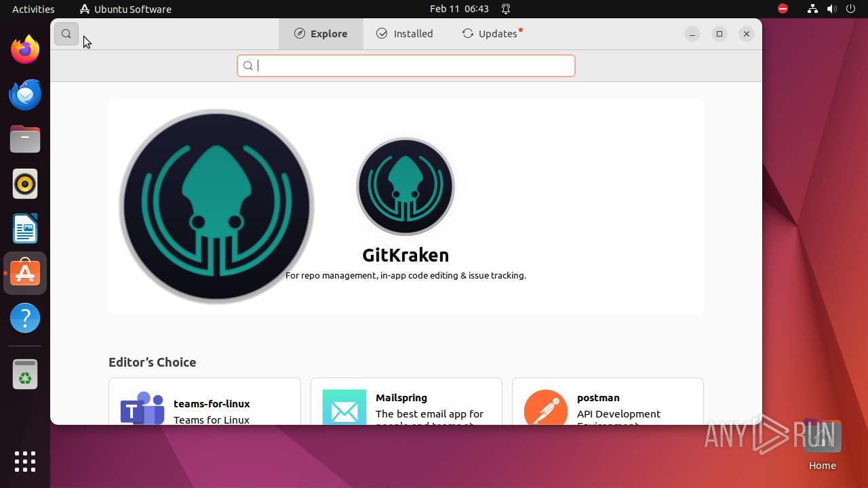Open the Home folder desktop icon
868x488 pixels.
(x=822, y=445)
